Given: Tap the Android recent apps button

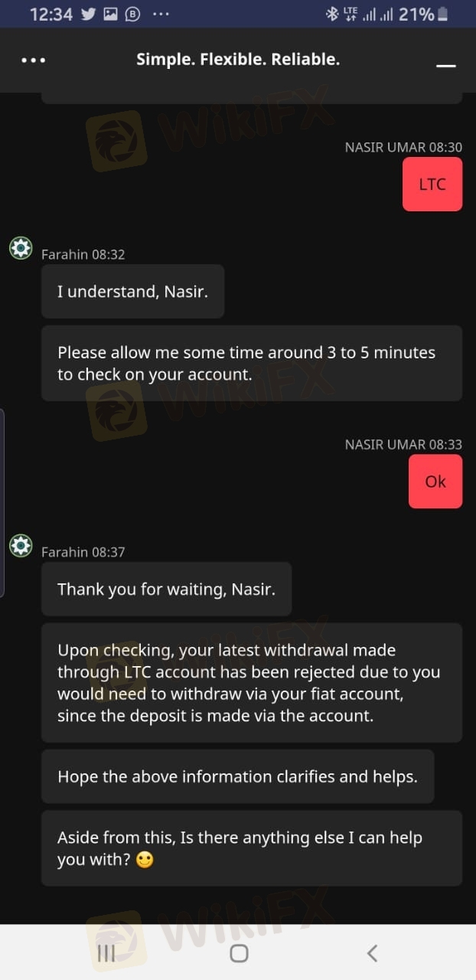Looking at the screenshot, I should [106, 952].
